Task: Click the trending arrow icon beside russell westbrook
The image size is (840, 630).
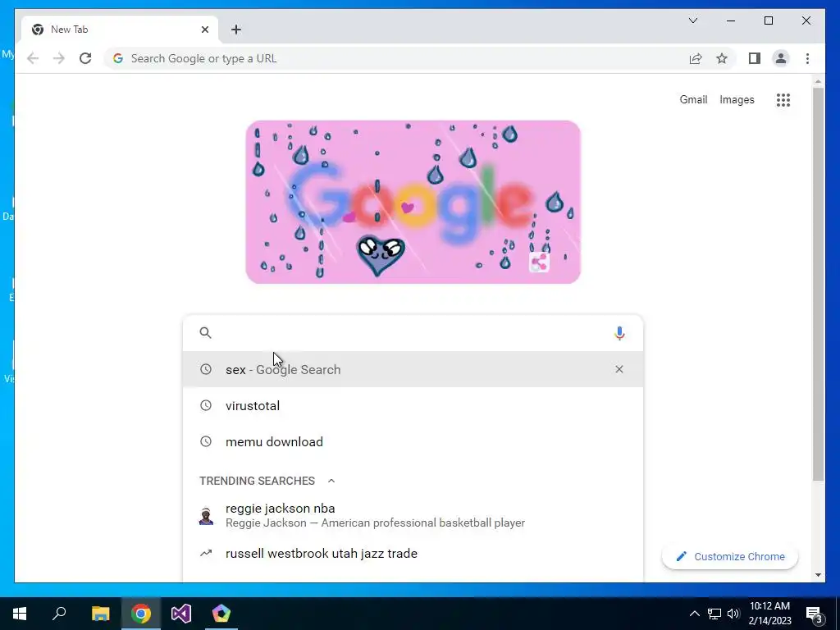Action: (x=206, y=554)
